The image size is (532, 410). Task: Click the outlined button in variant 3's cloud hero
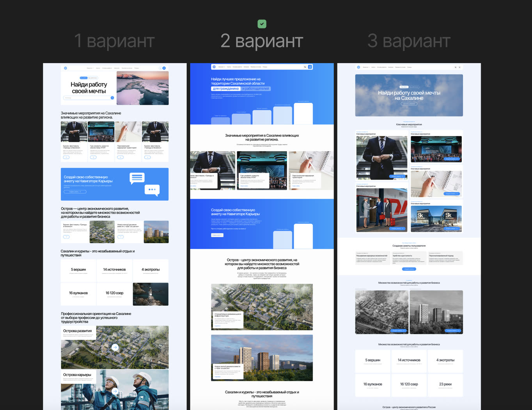409,104
